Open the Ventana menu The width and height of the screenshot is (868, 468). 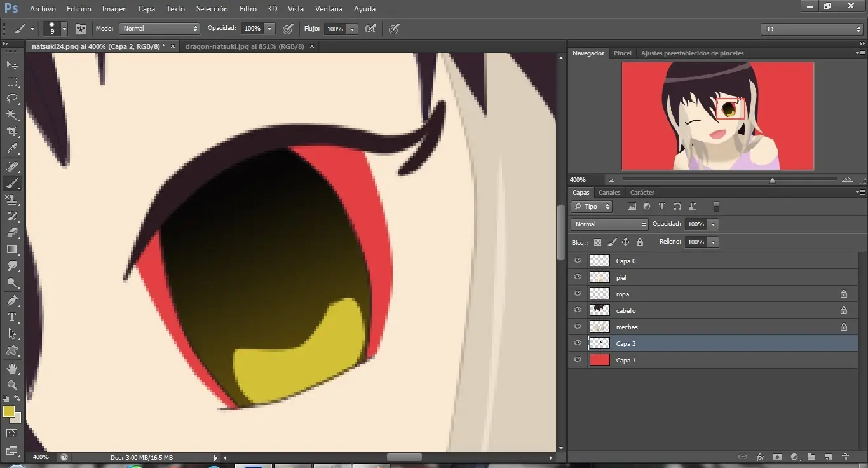[x=329, y=9]
